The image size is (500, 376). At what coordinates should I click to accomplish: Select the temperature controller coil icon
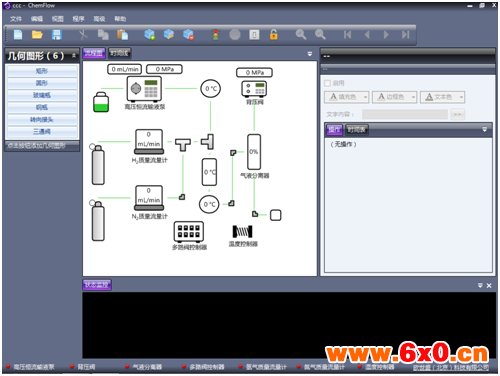(242, 231)
